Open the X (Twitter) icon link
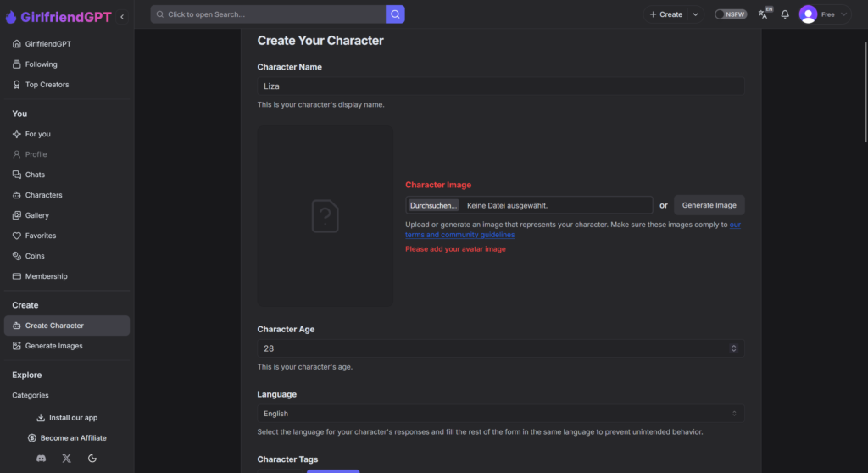 coord(66,459)
